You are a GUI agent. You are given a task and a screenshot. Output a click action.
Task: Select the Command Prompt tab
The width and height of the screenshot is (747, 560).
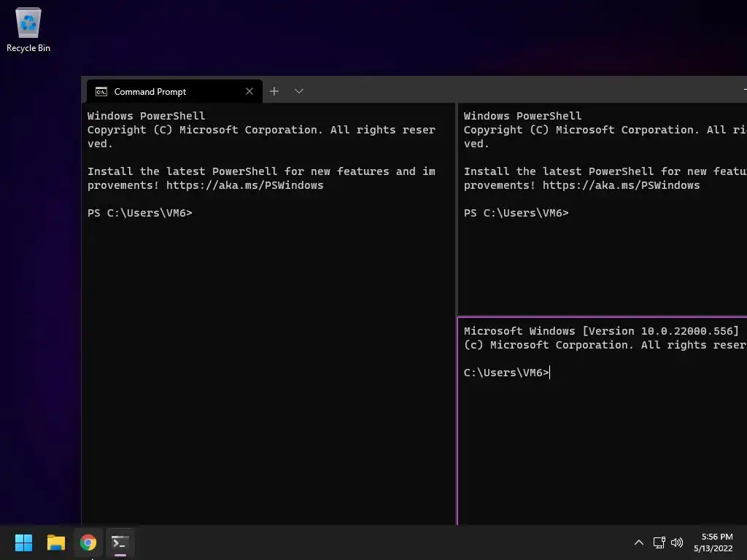pos(174,91)
